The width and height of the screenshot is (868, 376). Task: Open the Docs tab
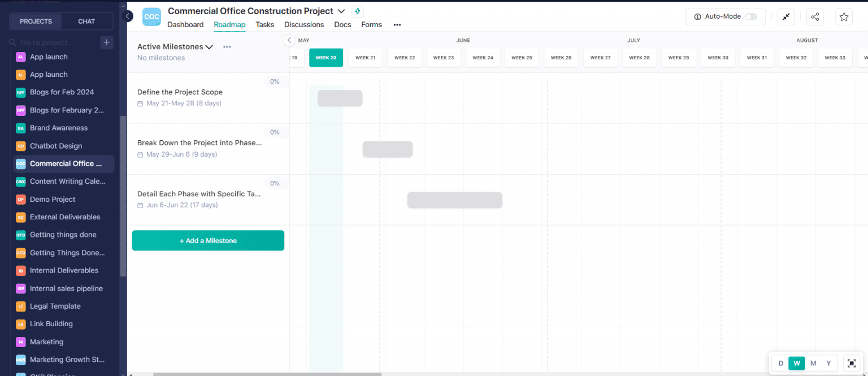click(342, 24)
